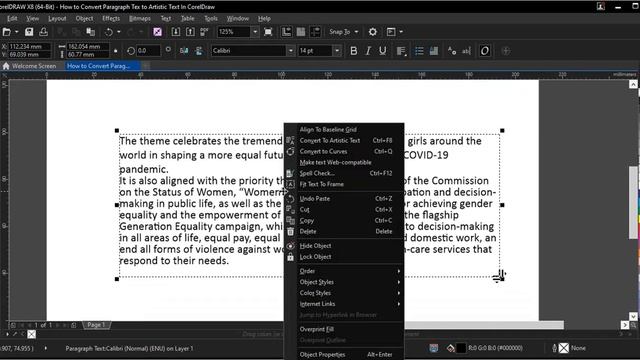Screen dimensions: 640x360
Task: Open the dropdown arrow beside the Open icon
Action: pyautogui.click(x=16, y=32)
